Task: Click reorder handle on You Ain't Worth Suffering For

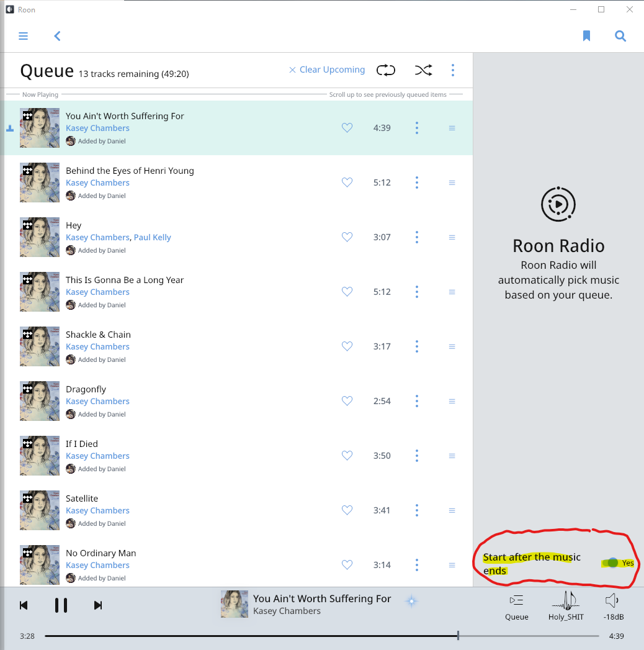Action: (452, 128)
